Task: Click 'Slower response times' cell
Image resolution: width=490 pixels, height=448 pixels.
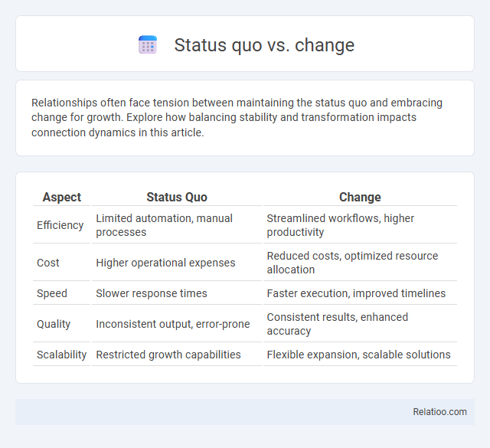Action: coord(177,293)
